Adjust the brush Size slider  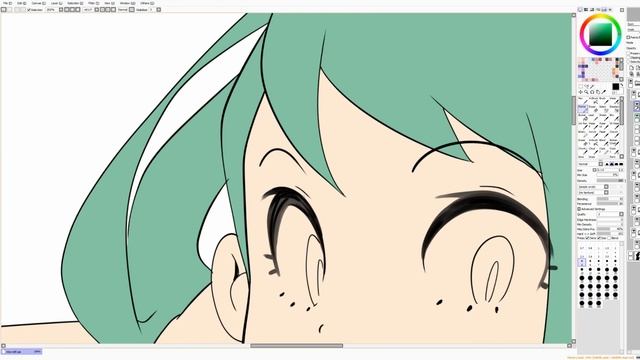610,170
